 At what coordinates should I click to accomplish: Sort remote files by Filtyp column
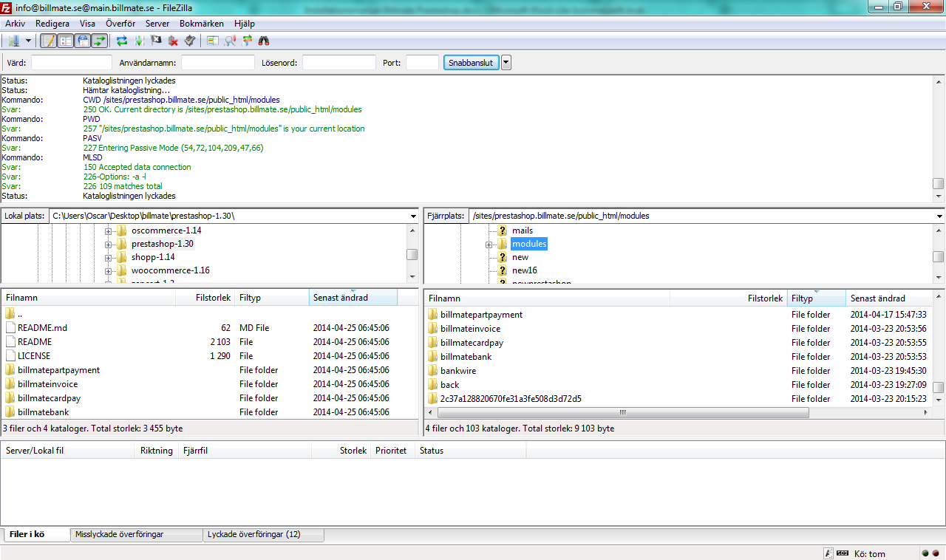pyautogui.click(x=817, y=298)
